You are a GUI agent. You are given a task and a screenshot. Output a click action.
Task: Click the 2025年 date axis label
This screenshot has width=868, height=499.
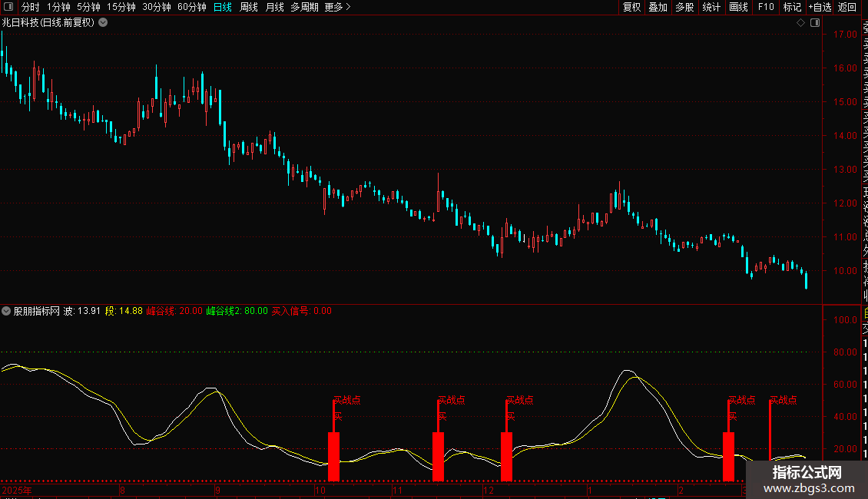pos(17,490)
